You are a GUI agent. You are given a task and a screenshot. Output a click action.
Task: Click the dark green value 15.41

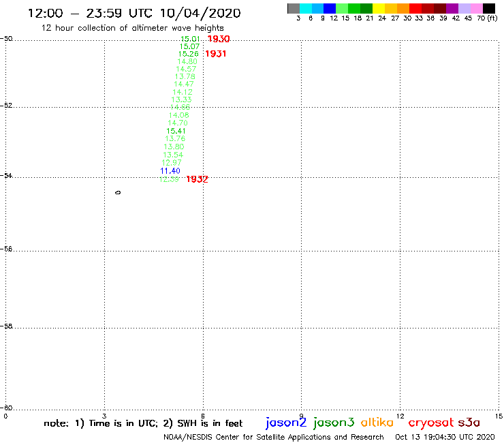[x=176, y=131]
